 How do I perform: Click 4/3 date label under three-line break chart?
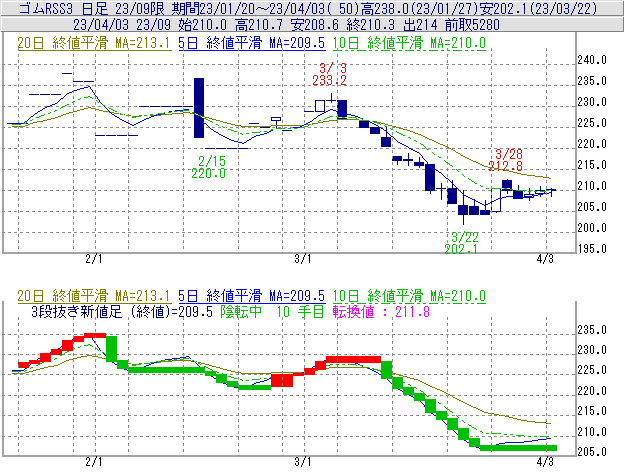pos(545,462)
